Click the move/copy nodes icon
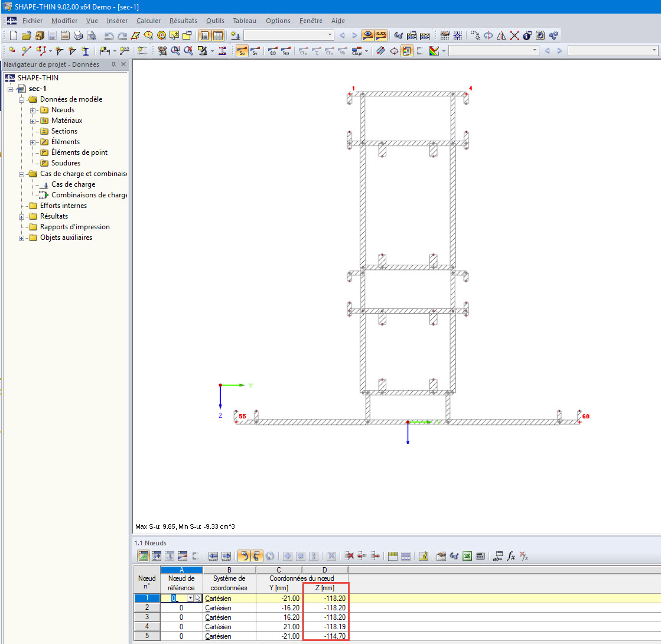This screenshot has width=661, height=644. (475, 35)
